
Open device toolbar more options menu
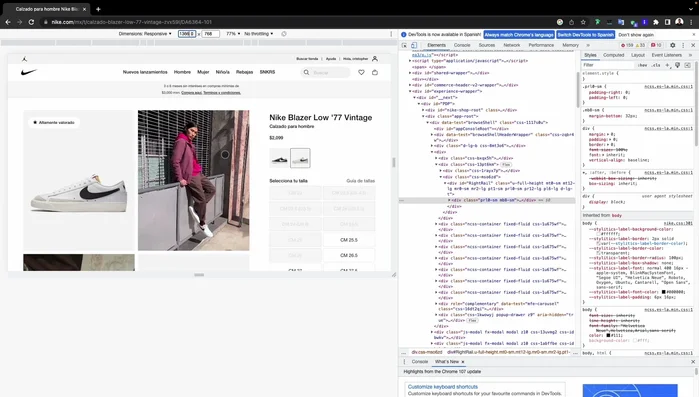pos(391,34)
